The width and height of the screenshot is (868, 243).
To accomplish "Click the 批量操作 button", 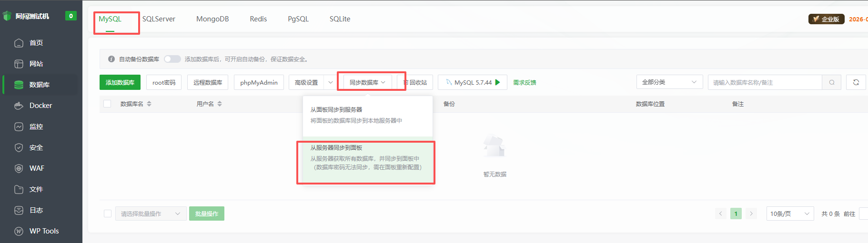I will coord(207,214).
